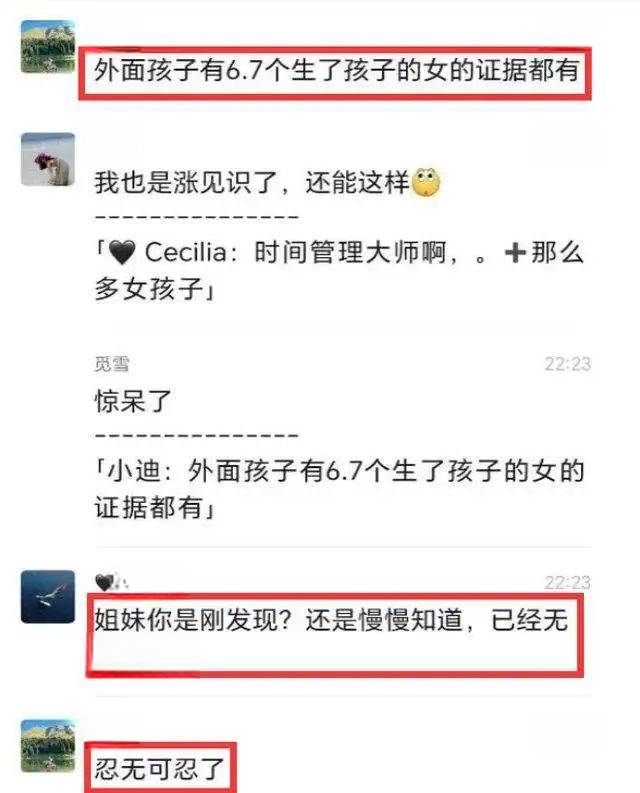Tap the dark blue diver avatar
Viewport: 640px width, 793px height.
48,597
